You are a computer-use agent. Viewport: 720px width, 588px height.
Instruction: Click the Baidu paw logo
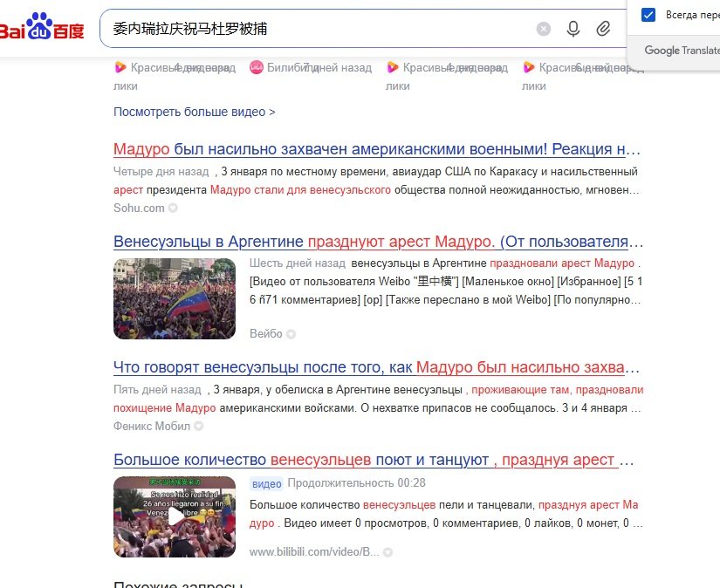point(41,27)
